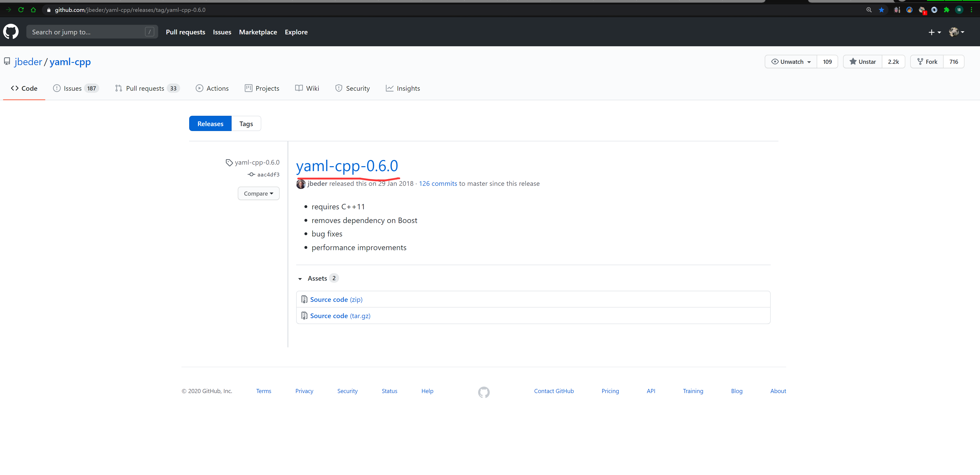This screenshot has height=475, width=980.
Task: Toggle Unwatch for this repository
Action: (x=791, y=62)
